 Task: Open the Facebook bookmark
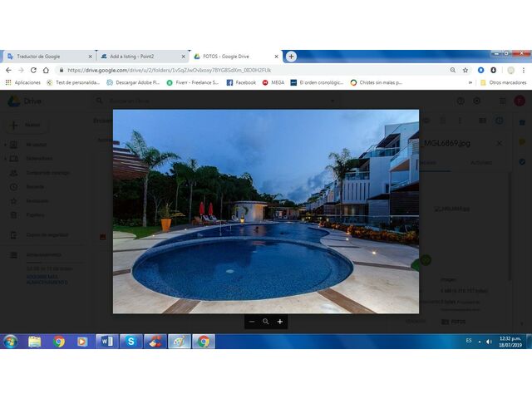[x=241, y=82]
